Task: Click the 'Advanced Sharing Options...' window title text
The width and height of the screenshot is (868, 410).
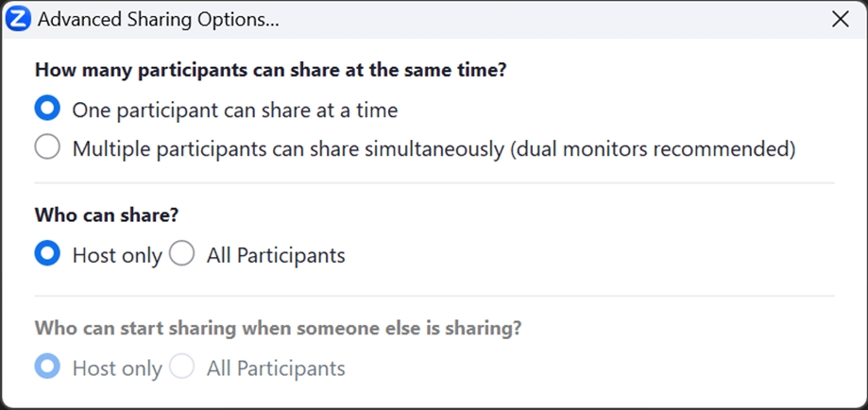Action: click(159, 21)
